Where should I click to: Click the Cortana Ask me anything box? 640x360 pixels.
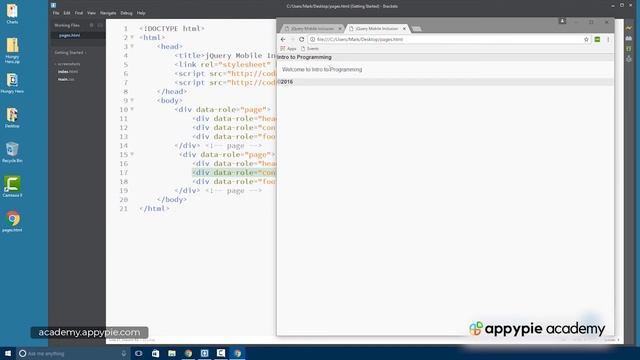(73, 353)
